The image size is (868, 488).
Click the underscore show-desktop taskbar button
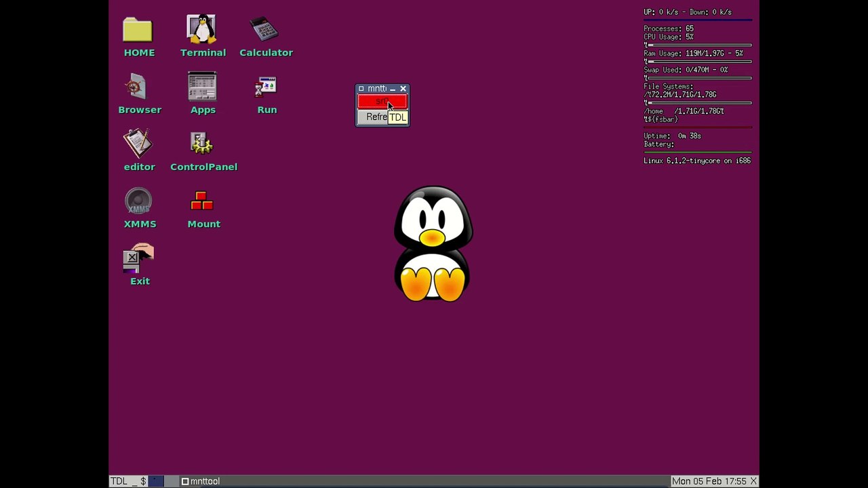[134, 481]
